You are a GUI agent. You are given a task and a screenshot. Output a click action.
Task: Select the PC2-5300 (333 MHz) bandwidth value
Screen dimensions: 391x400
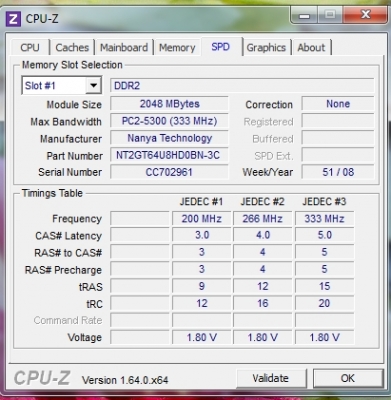(x=169, y=121)
